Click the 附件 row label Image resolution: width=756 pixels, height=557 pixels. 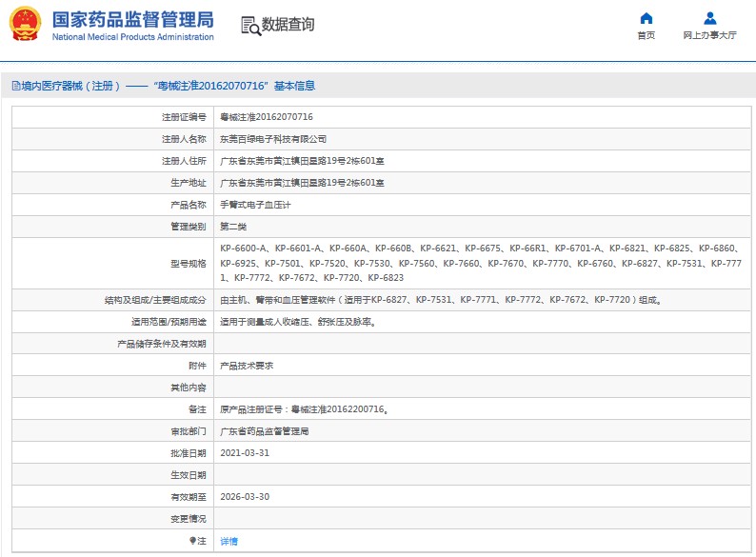pos(197,366)
